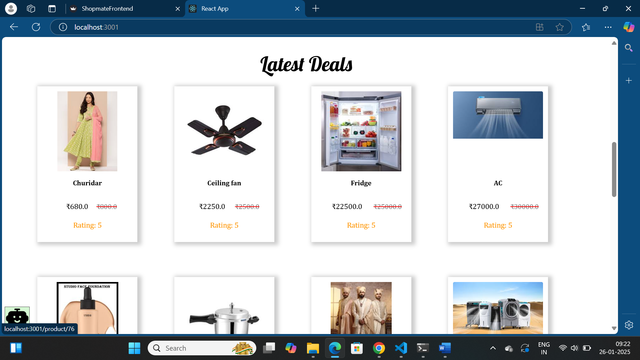Viewport: 640px width, 360px height.
Task: Click the Ceiling fan product name
Action: (224, 183)
